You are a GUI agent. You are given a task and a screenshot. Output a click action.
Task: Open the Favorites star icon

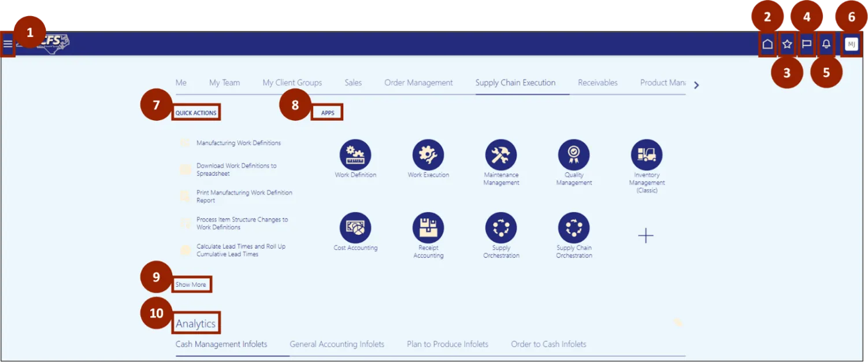[x=787, y=44]
